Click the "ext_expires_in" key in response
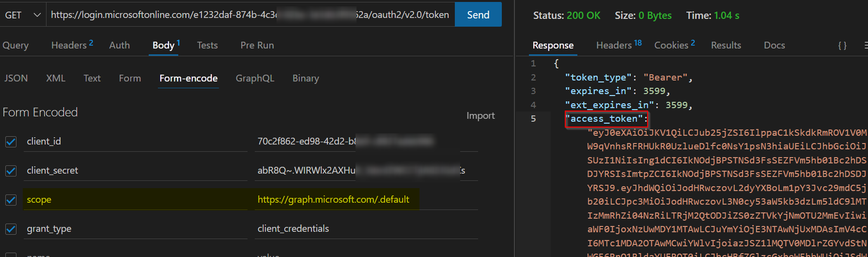The width and height of the screenshot is (868, 257). tap(610, 105)
